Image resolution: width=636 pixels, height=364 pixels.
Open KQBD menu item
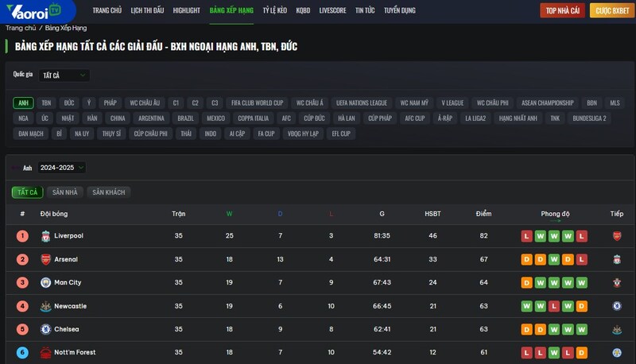click(303, 10)
